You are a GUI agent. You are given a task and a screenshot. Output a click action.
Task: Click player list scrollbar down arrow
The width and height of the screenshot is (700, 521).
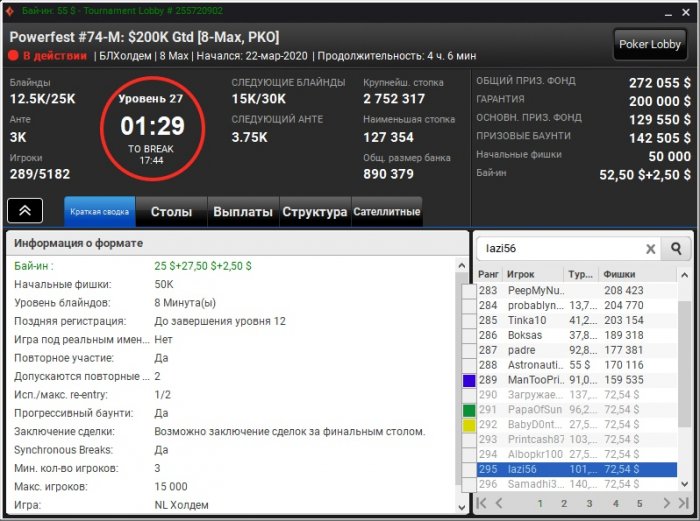(684, 484)
